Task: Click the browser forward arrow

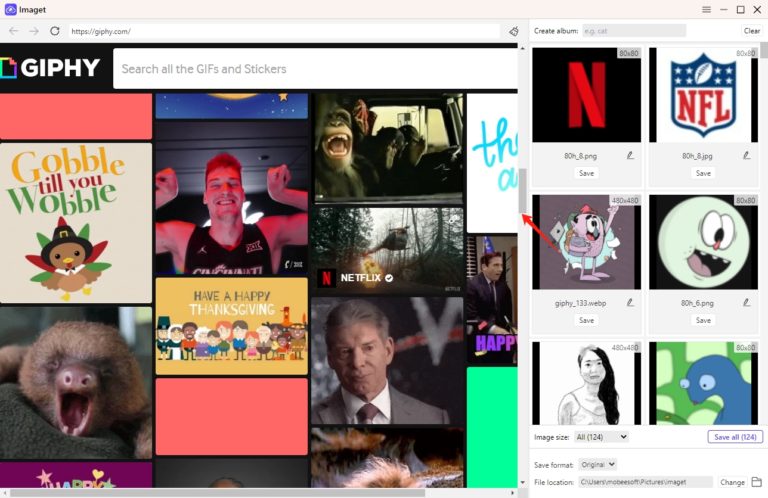Action: pos(34,31)
